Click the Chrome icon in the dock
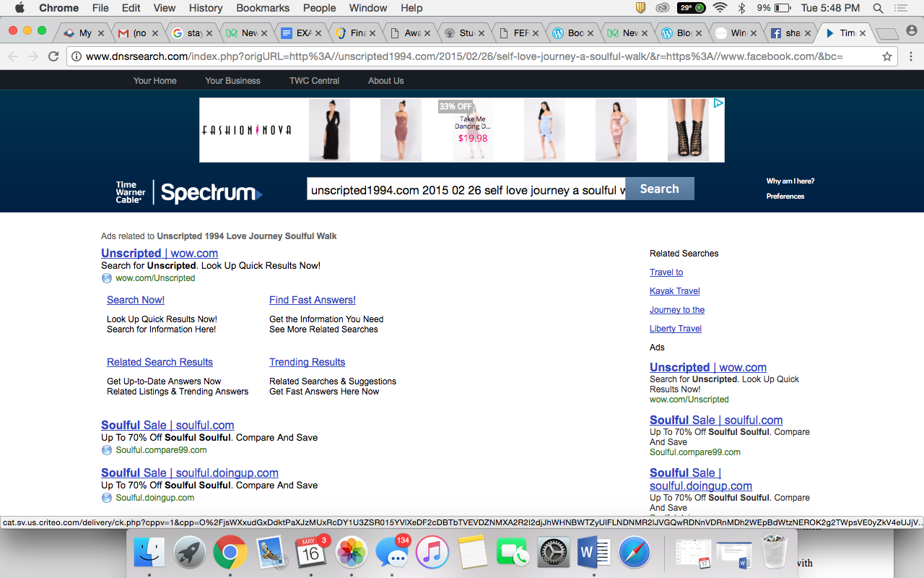 click(x=230, y=553)
